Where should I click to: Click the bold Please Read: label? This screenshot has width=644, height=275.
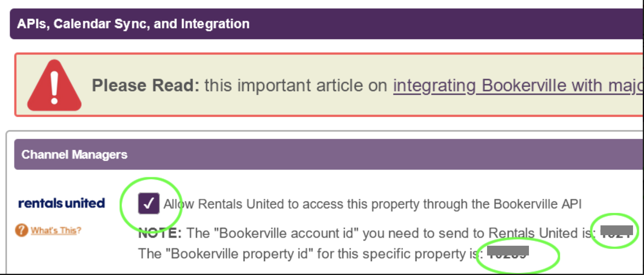146,85
